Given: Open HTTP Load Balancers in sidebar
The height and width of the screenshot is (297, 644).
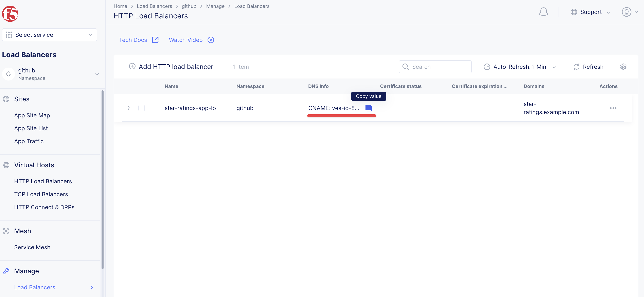Looking at the screenshot, I should [43, 181].
